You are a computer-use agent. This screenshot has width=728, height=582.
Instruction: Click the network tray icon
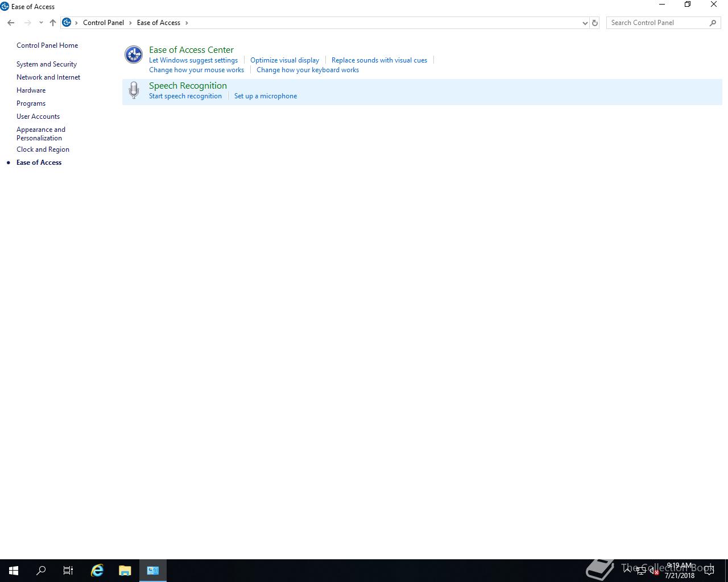coord(641,571)
